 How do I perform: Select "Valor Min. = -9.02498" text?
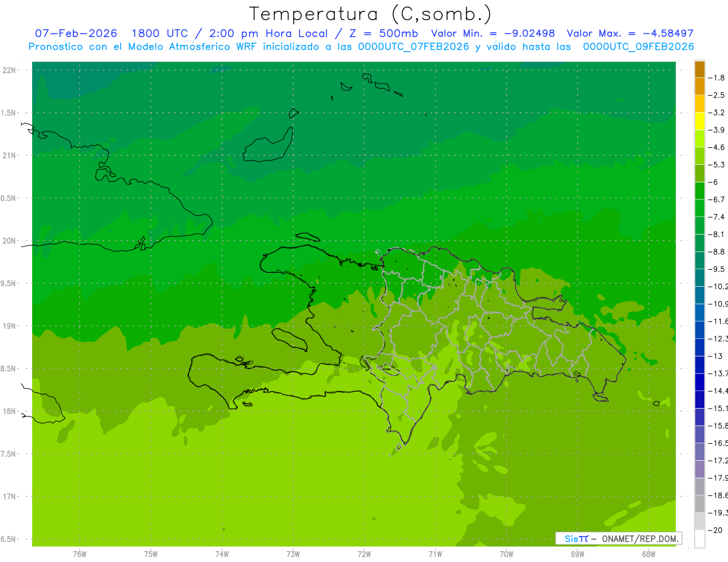pyautogui.click(x=493, y=33)
